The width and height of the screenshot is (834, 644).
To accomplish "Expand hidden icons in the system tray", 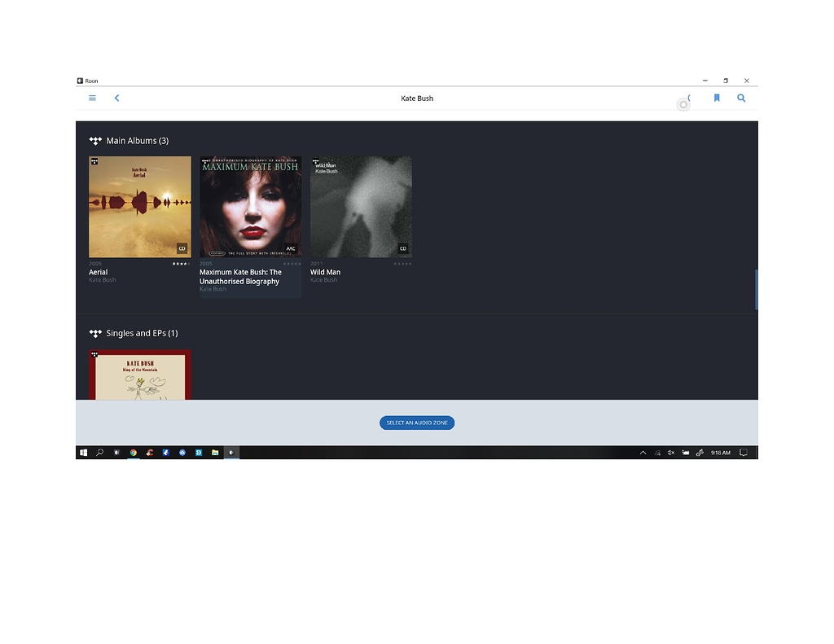I will tap(643, 453).
